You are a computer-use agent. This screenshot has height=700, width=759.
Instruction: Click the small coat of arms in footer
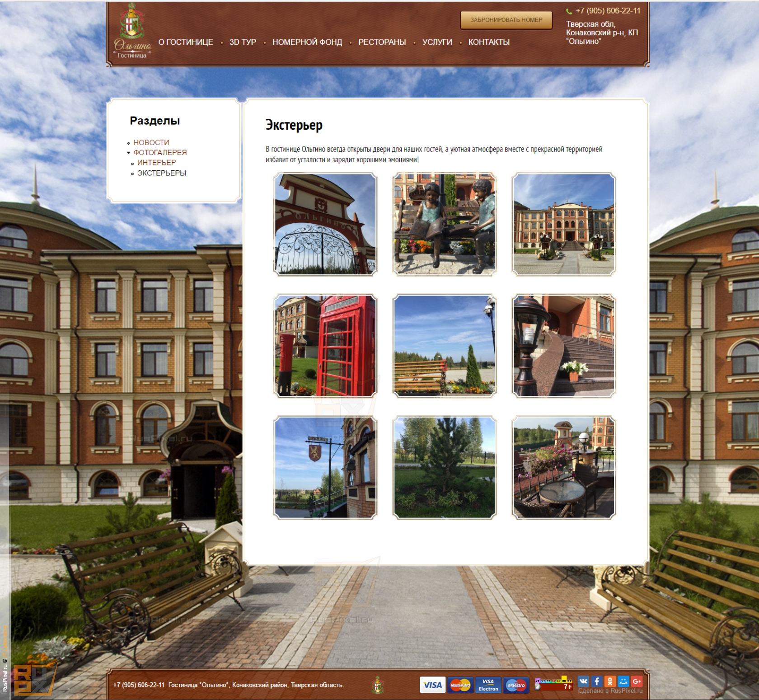(378, 685)
